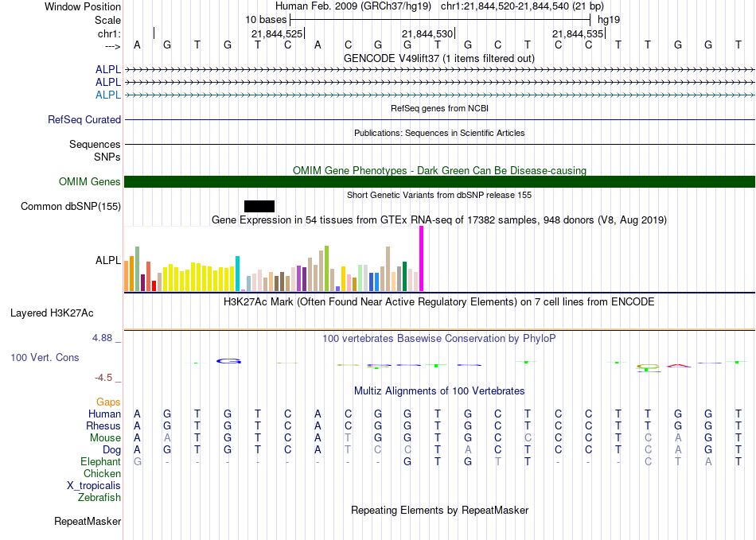Open the Repeating Elements by RepeatMasker title
756x540 pixels.
coord(439,511)
